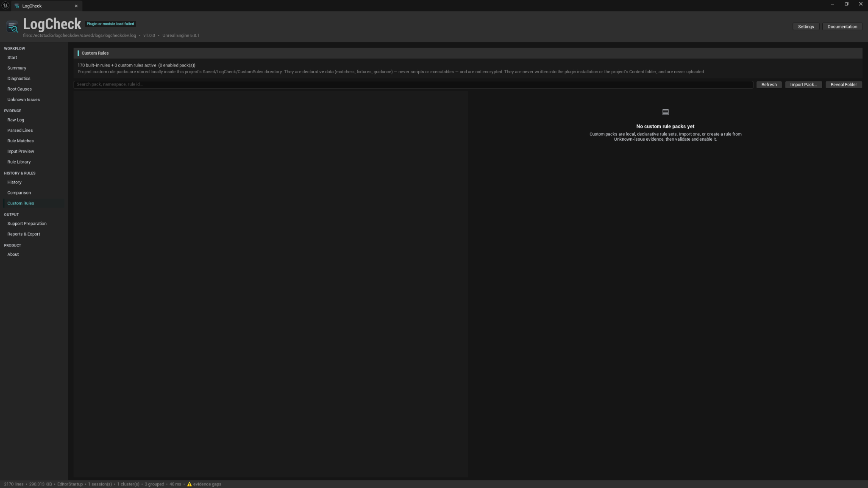Click the log file path text
The width and height of the screenshot is (868, 488).
pos(80,36)
